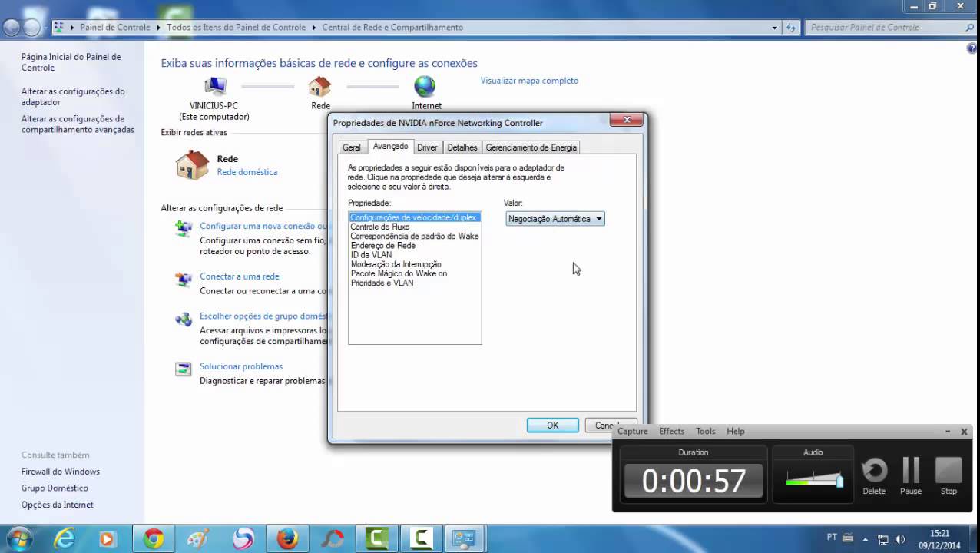The height and width of the screenshot is (553, 980).
Task: Open recorder Tools menu
Action: pyautogui.click(x=705, y=432)
